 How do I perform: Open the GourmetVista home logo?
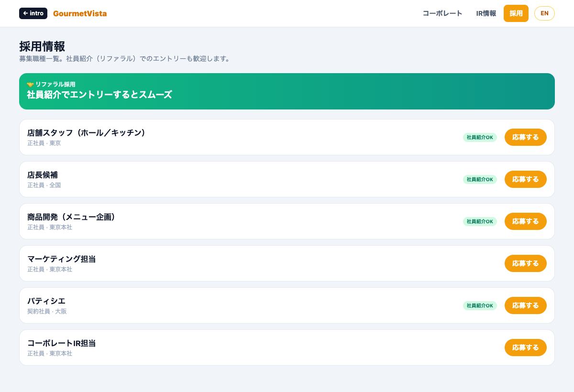80,13
